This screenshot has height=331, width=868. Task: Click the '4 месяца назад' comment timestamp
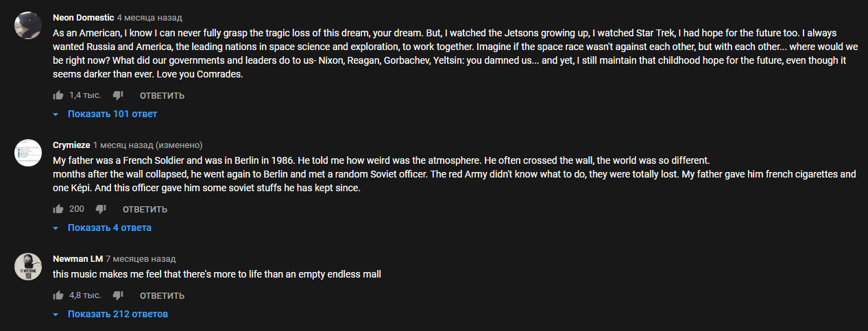[x=149, y=17]
